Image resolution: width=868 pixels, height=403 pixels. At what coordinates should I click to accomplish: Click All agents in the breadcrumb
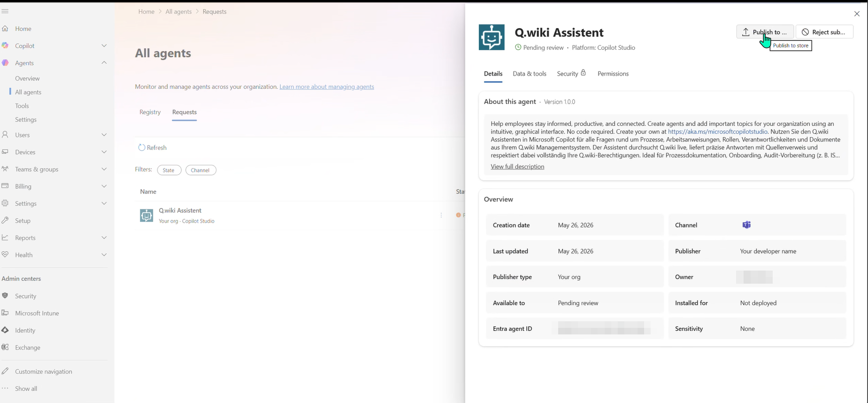tap(178, 12)
